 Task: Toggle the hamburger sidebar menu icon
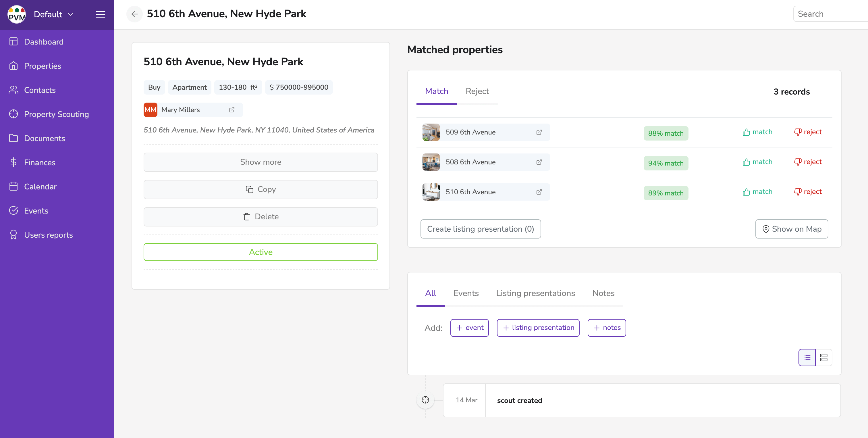coord(101,14)
